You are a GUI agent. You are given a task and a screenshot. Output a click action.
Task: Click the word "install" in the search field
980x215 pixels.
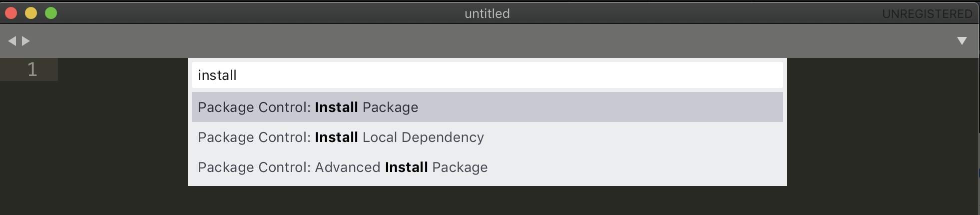tap(217, 75)
